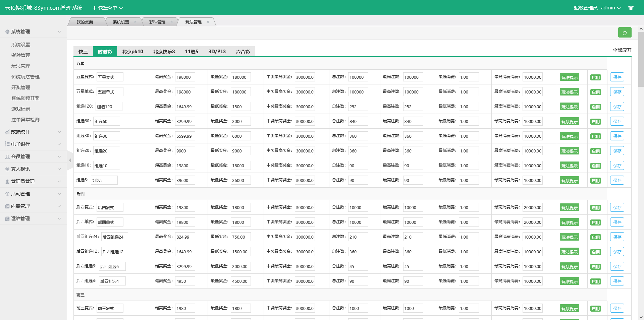Open 系统彩预开奖 in the sidebar
The width and height of the screenshot is (644, 320).
coord(25,98)
